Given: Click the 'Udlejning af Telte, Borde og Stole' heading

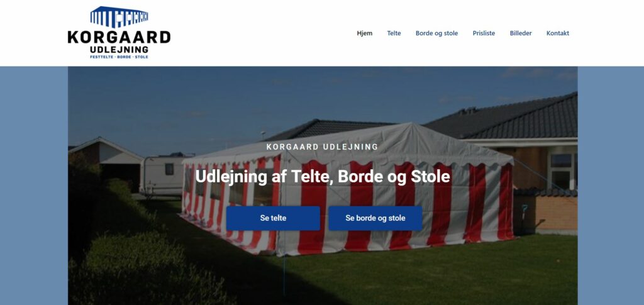Looking at the screenshot, I should click(323, 177).
